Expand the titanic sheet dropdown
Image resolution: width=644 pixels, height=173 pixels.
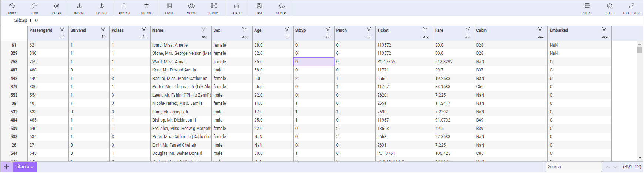[32, 167]
